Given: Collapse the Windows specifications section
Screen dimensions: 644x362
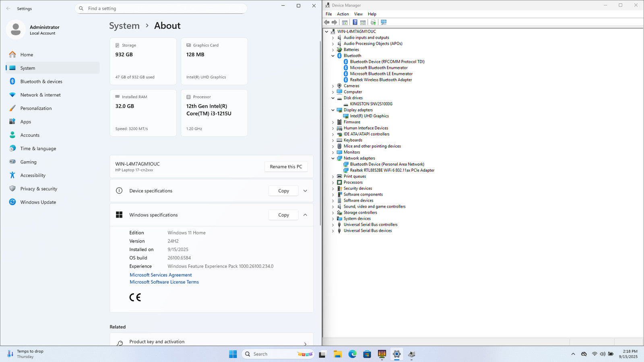Looking at the screenshot, I should coord(305,215).
